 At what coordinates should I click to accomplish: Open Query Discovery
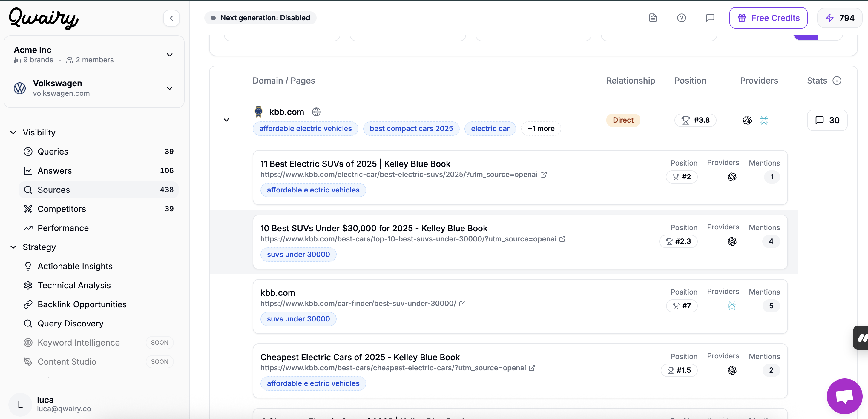[98, 324]
